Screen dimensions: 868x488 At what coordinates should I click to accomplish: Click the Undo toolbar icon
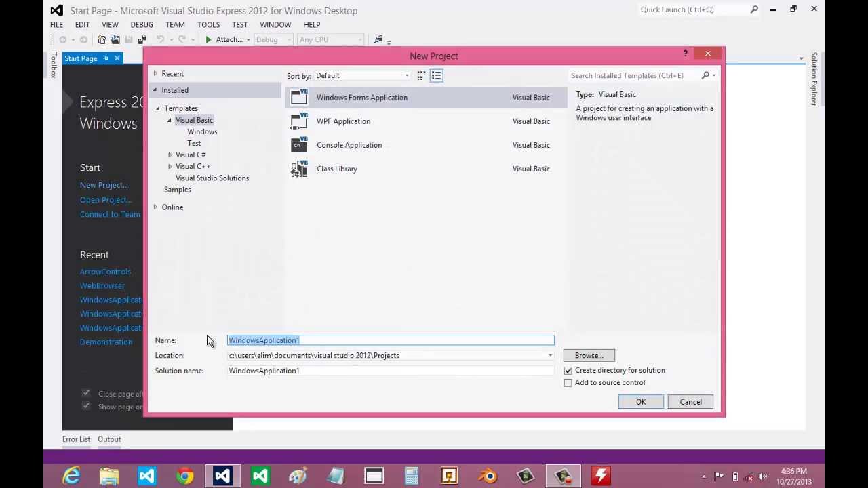pos(160,39)
